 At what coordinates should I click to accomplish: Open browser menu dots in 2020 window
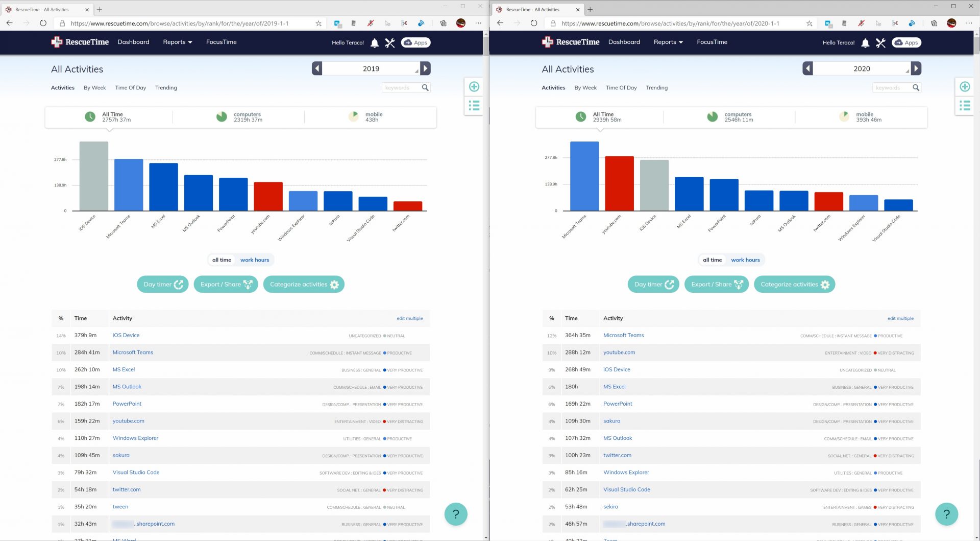pos(969,23)
